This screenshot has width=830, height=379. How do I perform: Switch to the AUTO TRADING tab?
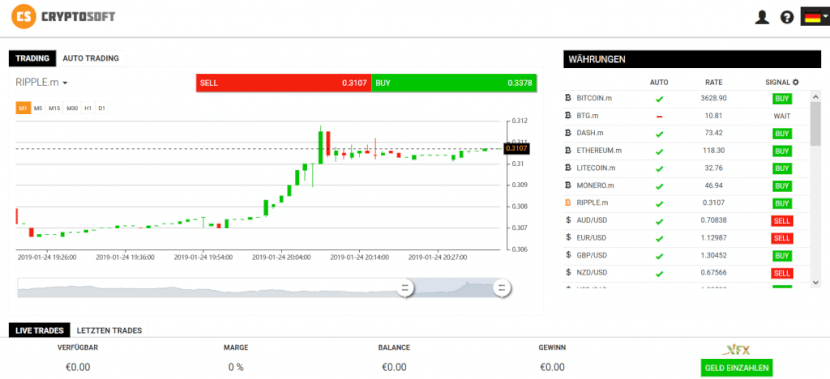click(91, 58)
